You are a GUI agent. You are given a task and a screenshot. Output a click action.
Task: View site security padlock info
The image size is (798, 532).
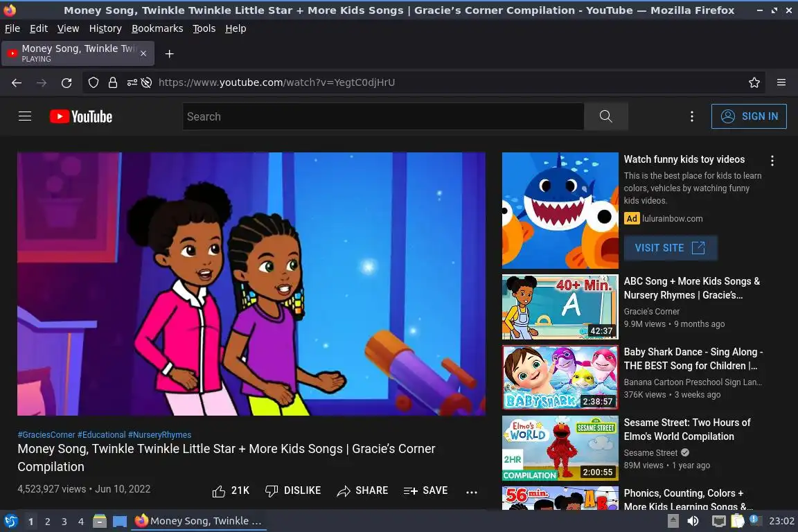(x=113, y=82)
